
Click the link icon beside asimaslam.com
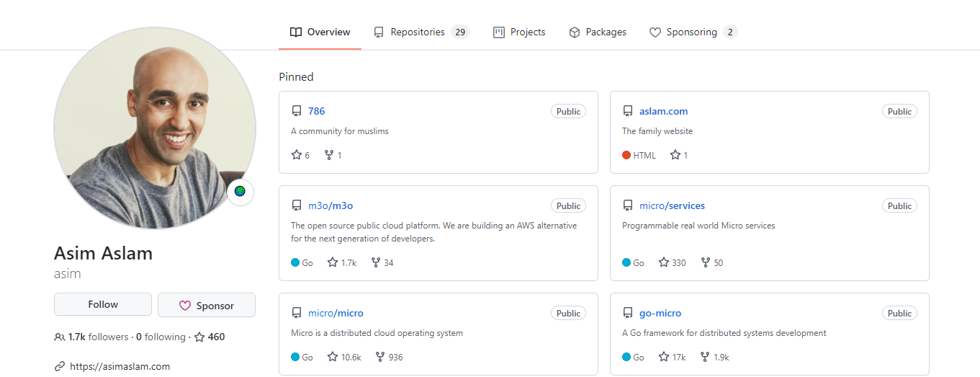[60, 366]
